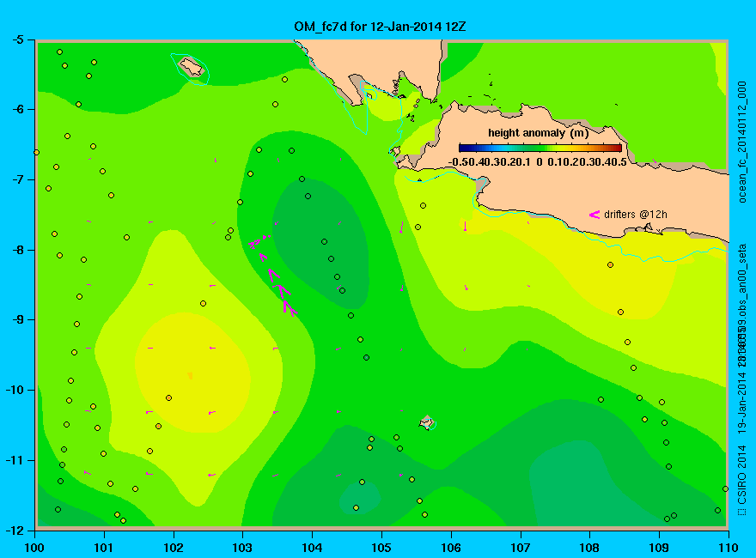Click the x-axis label '105'

(381, 548)
